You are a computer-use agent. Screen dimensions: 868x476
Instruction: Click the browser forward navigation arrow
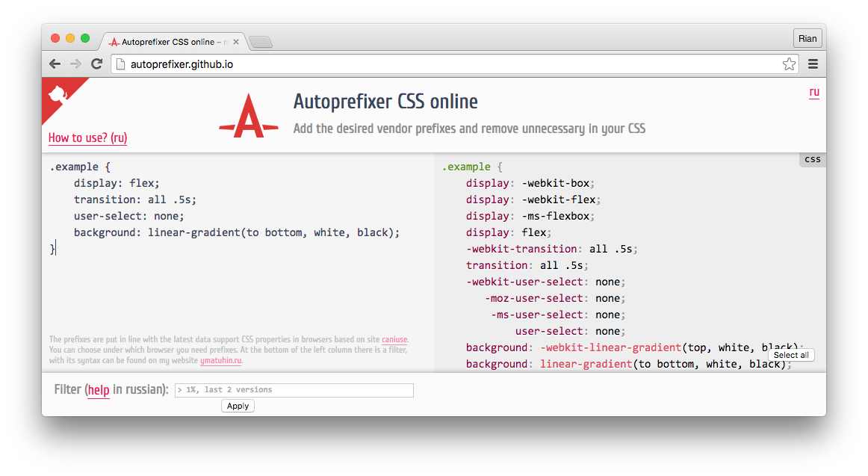75,64
